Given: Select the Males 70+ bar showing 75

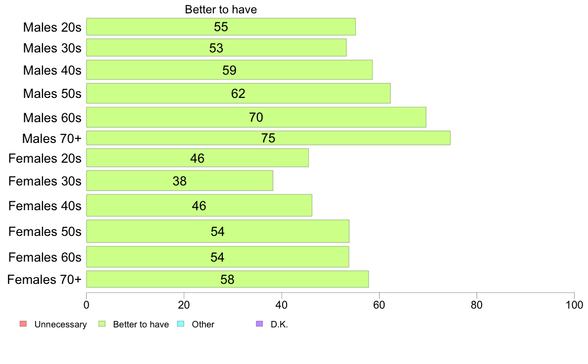Looking at the screenshot, I should click(268, 138).
